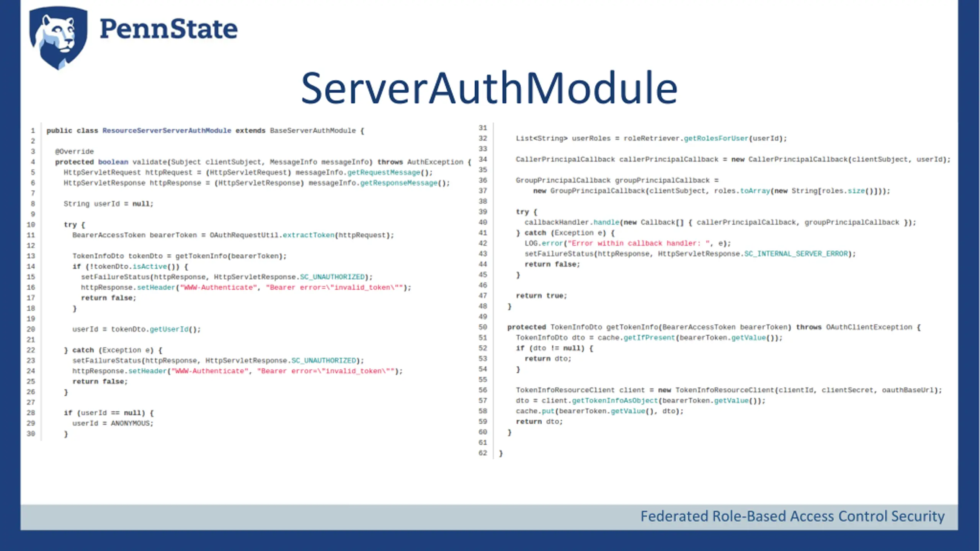Viewport: 980px width, 551px height.
Task: Click line number 62
Action: tap(483, 453)
